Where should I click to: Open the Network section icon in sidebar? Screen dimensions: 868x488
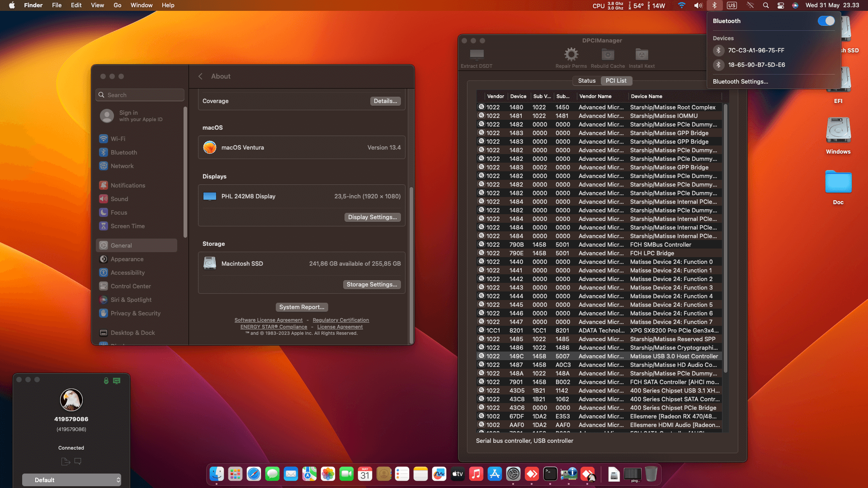click(104, 166)
